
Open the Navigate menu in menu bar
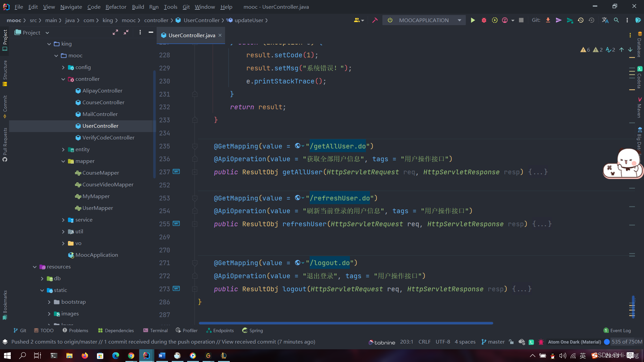tap(70, 7)
